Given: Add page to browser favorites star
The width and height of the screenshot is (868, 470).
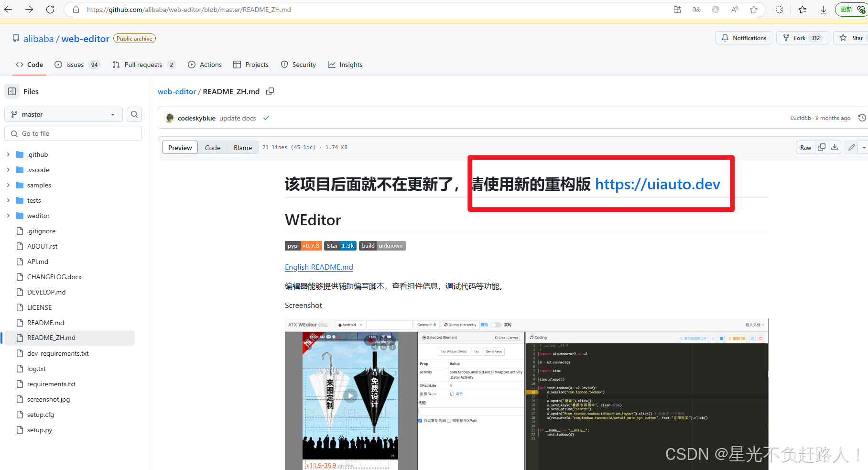Looking at the screenshot, I should pos(754,9).
